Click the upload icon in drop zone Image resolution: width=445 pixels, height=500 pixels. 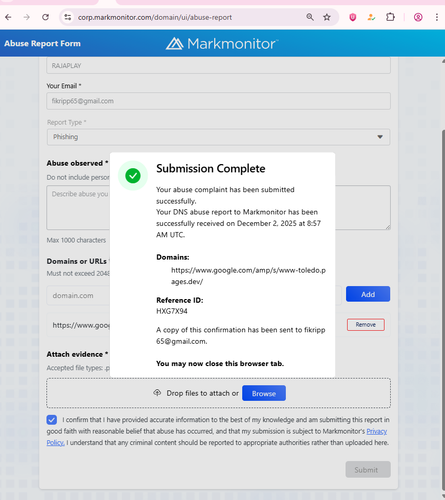157,393
